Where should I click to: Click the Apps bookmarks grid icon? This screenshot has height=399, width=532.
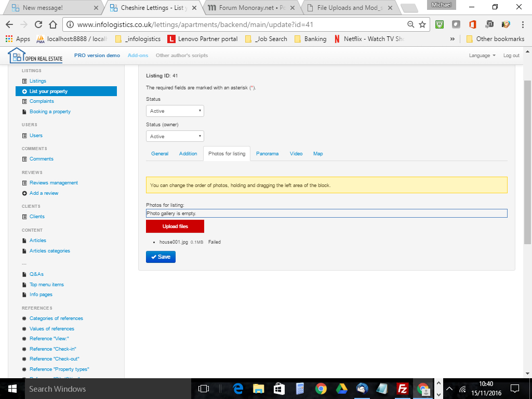click(9, 39)
